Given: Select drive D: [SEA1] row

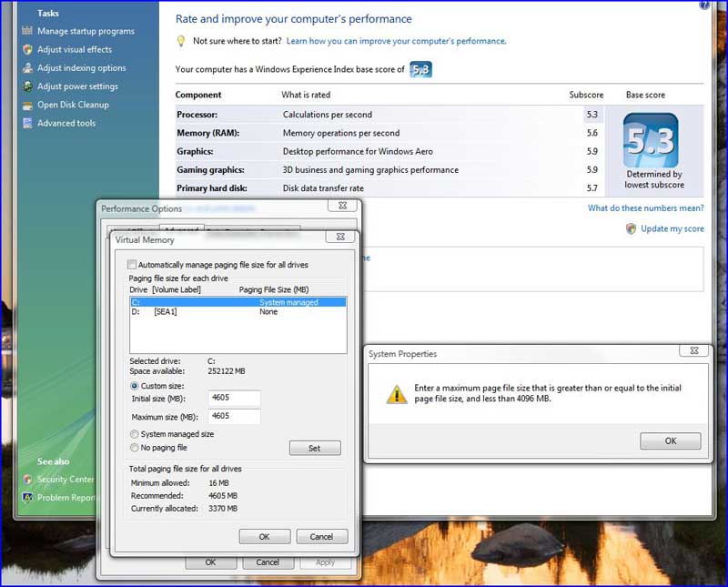Looking at the screenshot, I should click(x=238, y=312).
